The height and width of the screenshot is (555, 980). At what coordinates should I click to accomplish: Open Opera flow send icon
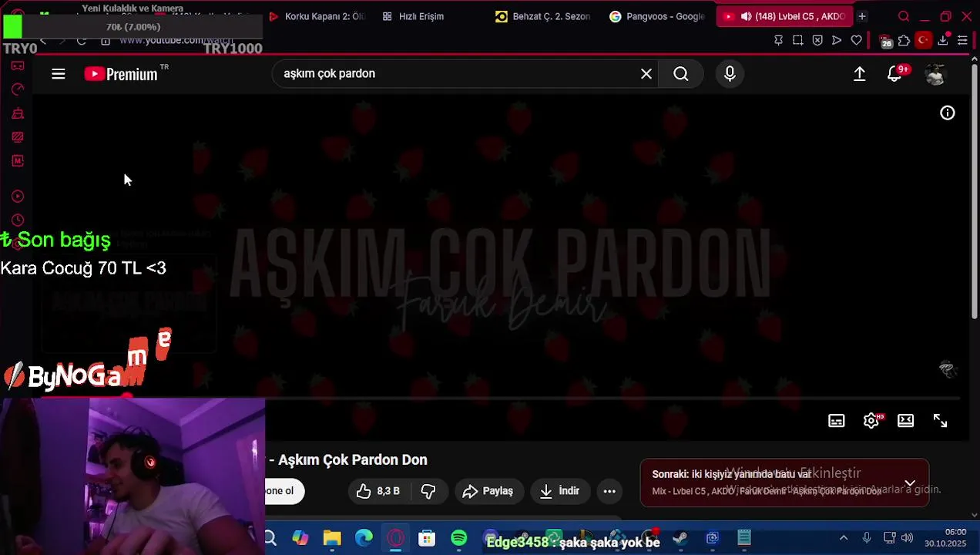coord(837,40)
